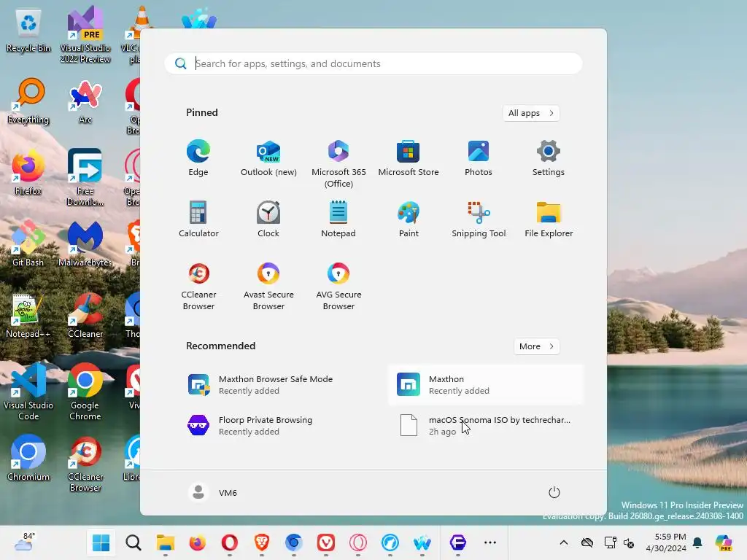Open Microsoft Store from pinned apps

coord(409,158)
